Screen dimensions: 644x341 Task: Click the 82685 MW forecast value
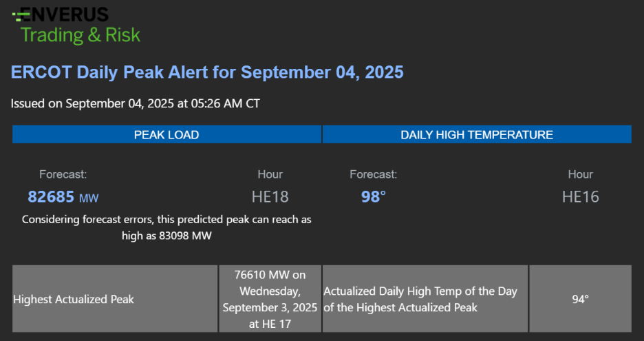click(x=63, y=197)
